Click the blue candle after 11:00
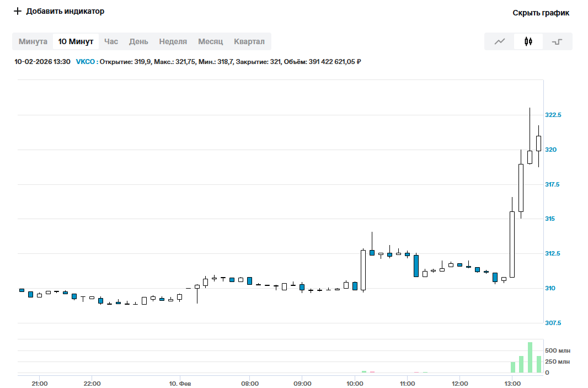 (416, 265)
